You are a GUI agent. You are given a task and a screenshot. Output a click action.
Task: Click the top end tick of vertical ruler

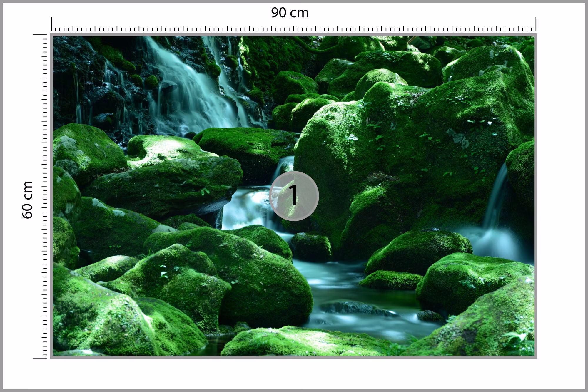[x=40, y=35]
